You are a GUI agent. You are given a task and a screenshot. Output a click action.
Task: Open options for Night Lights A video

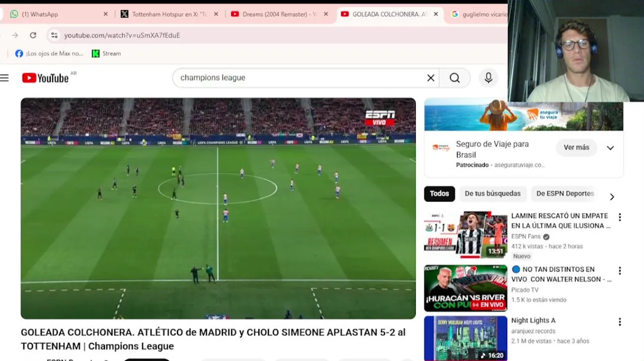619,322
